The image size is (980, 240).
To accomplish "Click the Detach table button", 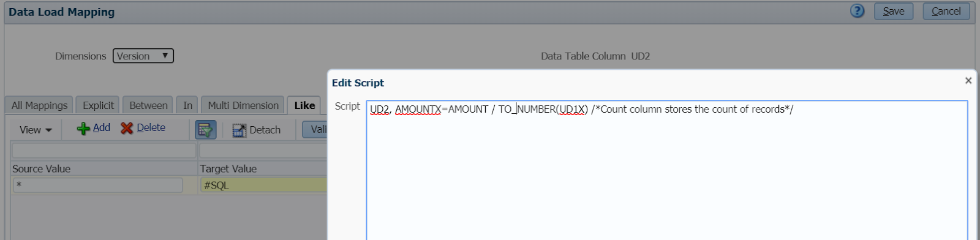I will click(x=257, y=130).
